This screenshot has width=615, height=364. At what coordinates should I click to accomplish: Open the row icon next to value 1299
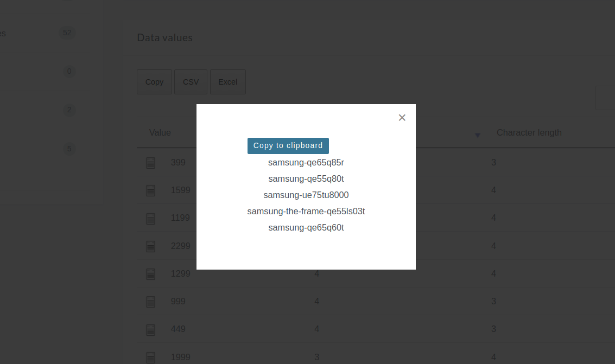point(150,274)
